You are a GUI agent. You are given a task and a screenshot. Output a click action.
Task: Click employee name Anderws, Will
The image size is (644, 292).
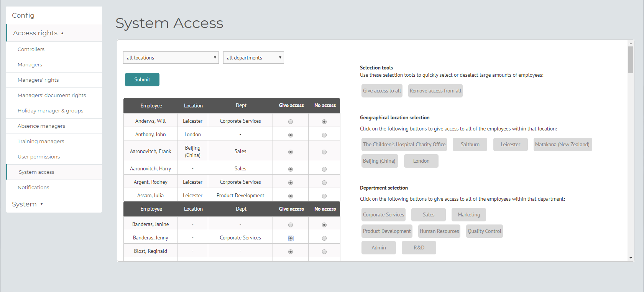click(x=151, y=121)
